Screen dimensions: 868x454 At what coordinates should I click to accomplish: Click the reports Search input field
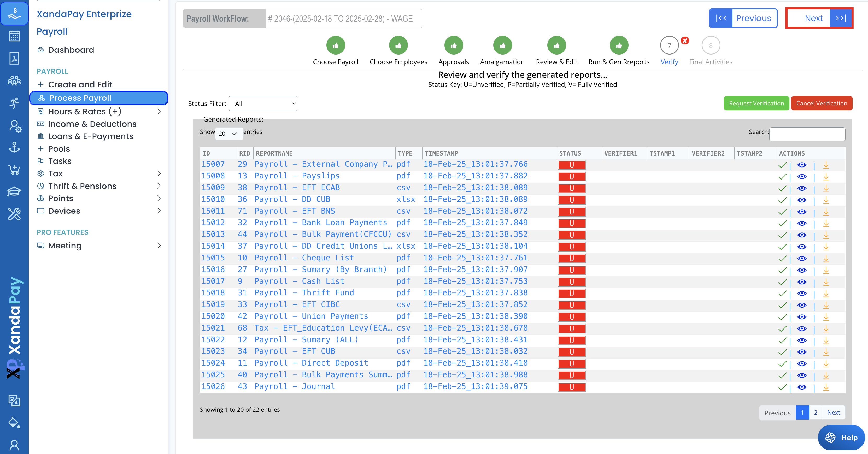[807, 134]
